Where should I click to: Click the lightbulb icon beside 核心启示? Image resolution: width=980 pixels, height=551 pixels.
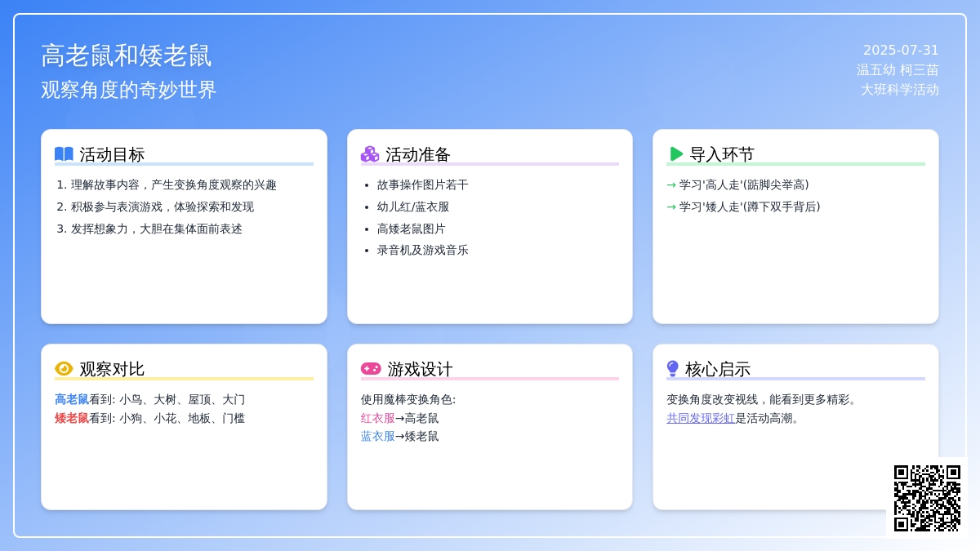point(673,369)
